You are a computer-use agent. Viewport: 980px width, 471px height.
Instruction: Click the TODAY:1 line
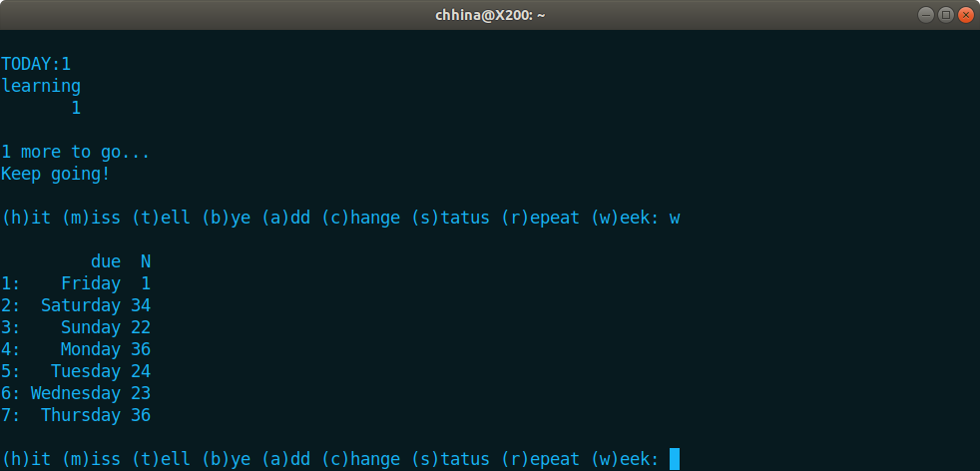(x=36, y=64)
